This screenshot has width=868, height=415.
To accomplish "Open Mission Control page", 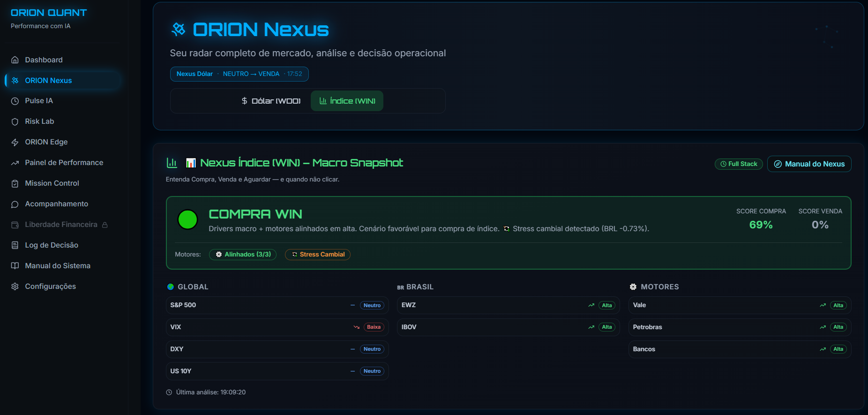I will click(x=63, y=183).
